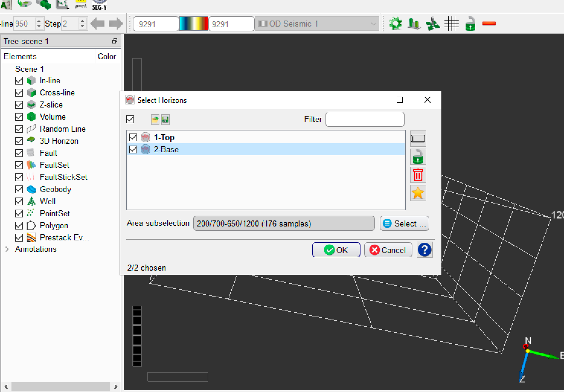
Task: Uncheck the 2-Base horizon checkbox
Action: [133, 149]
